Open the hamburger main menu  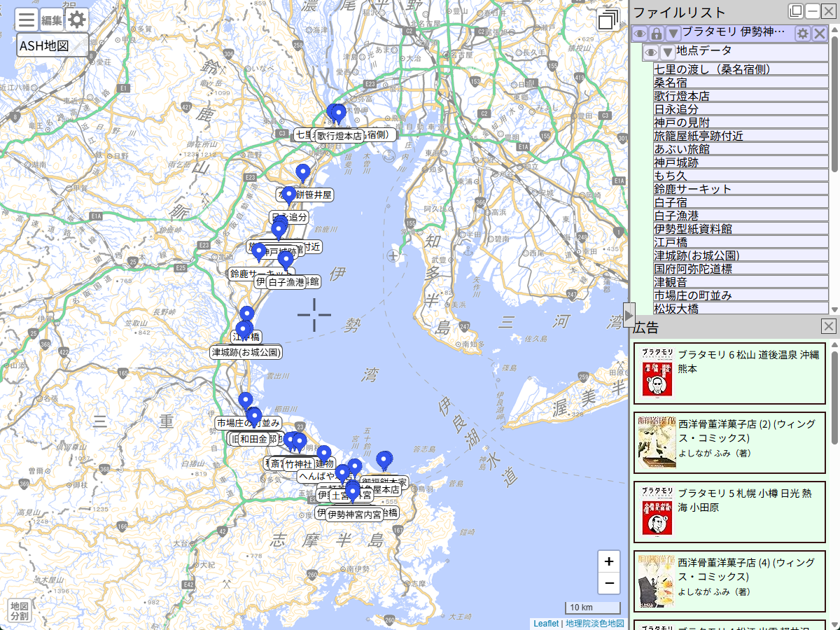pyautogui.click(x=27, y=19)
